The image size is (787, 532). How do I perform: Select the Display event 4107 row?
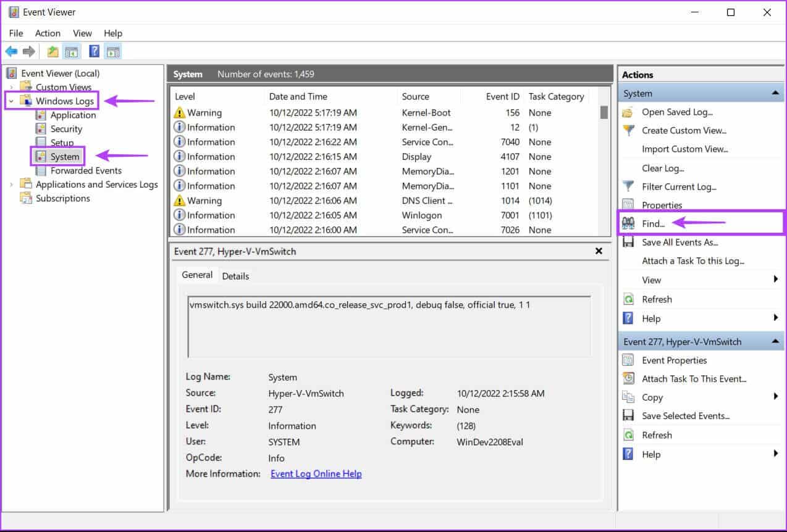(384, 157)
